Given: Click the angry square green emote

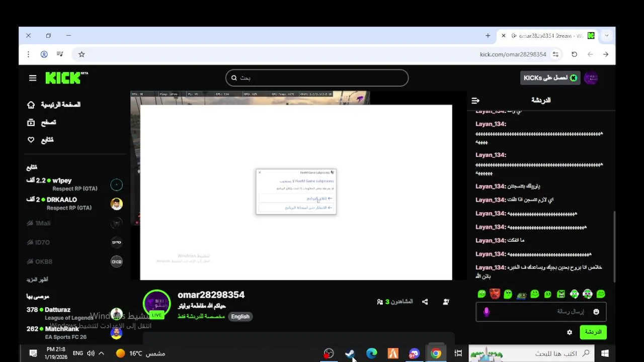Looking at the screenshot, I should 561,294.
